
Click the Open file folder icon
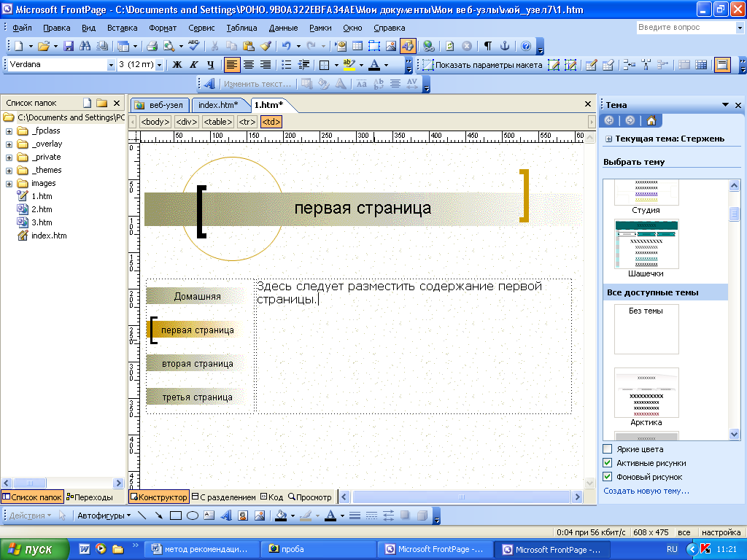coord(44,46)
